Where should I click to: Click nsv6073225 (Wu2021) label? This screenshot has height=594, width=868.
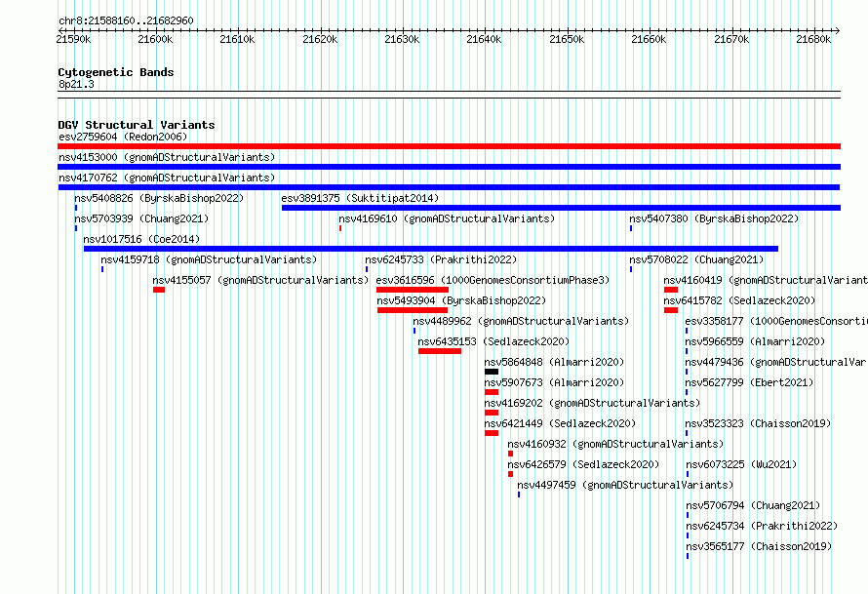click(741, 464)
